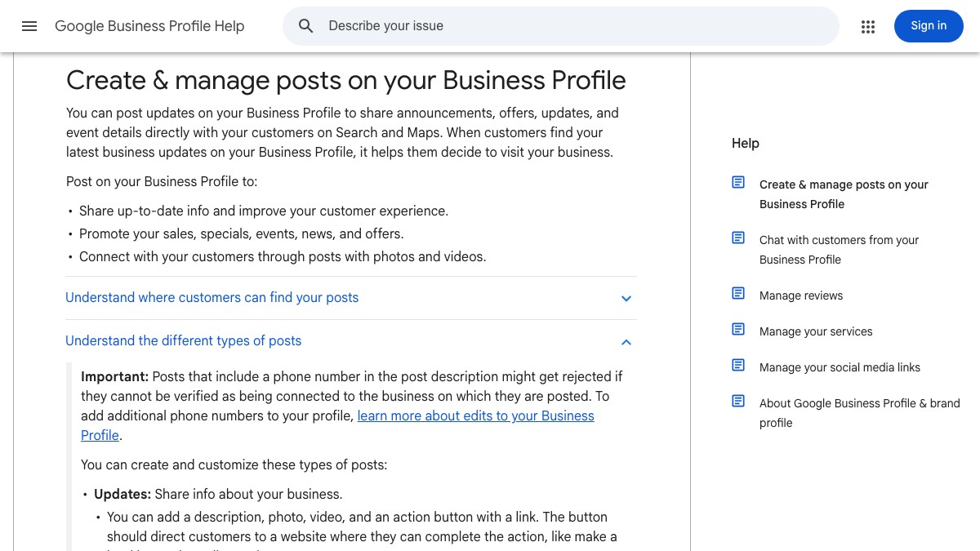Click the page heading 'Create & manage posts on your Business Profile'

pyautogui.click(x=346, y=80)
